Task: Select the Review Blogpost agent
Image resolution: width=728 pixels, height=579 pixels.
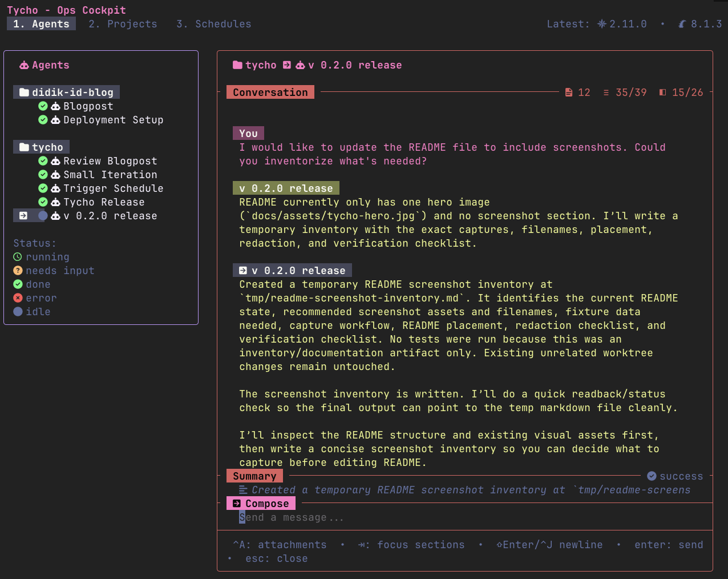Action: [x=110, y=161]
